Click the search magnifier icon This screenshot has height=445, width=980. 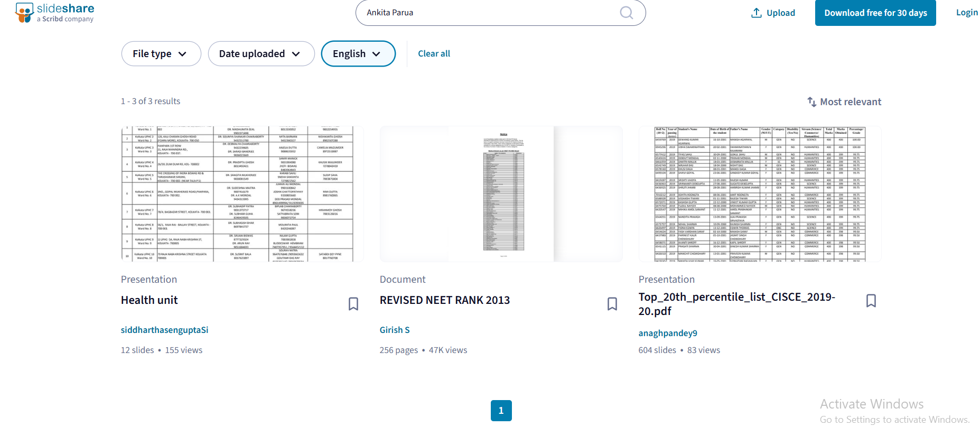tap(626, 13)
